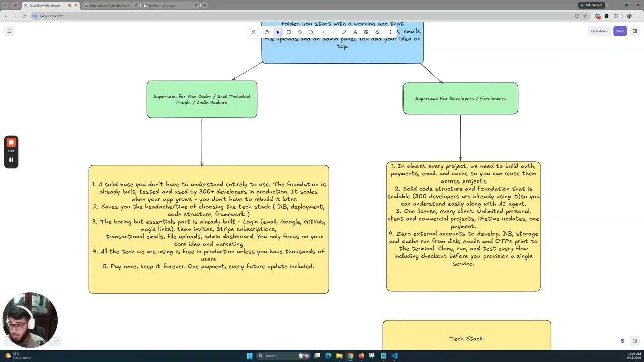Screen dimensions: 644x362
Task: Reload the current page
Action: (x=24, y=16)
